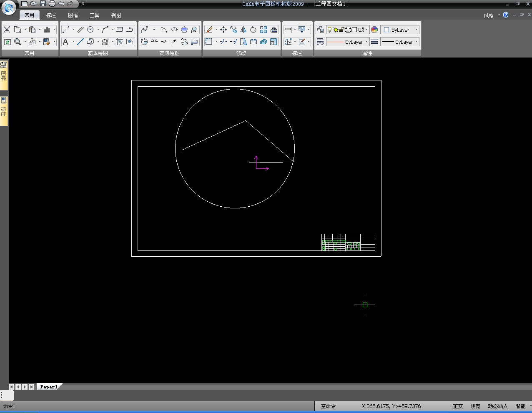Viewport: 532px width, 413px height.
Task: Click the Erase brush tool in Modify
Action: 209,30
